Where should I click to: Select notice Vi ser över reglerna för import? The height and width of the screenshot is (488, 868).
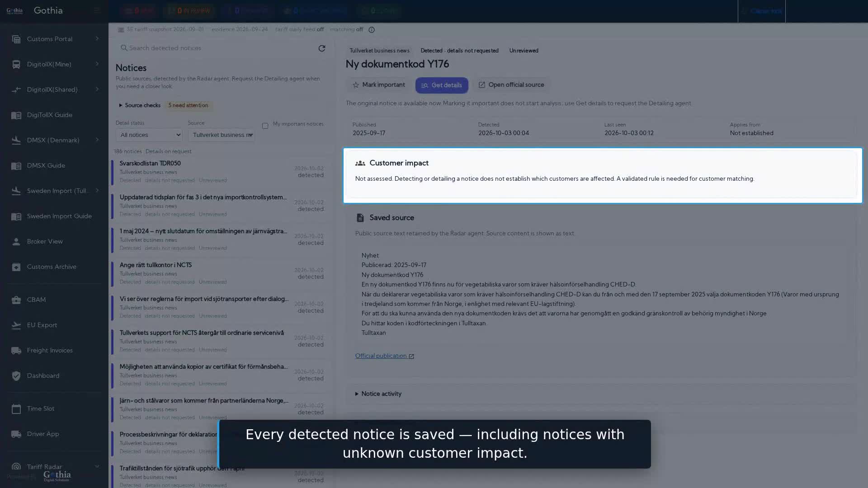click(x=221, y=307)
